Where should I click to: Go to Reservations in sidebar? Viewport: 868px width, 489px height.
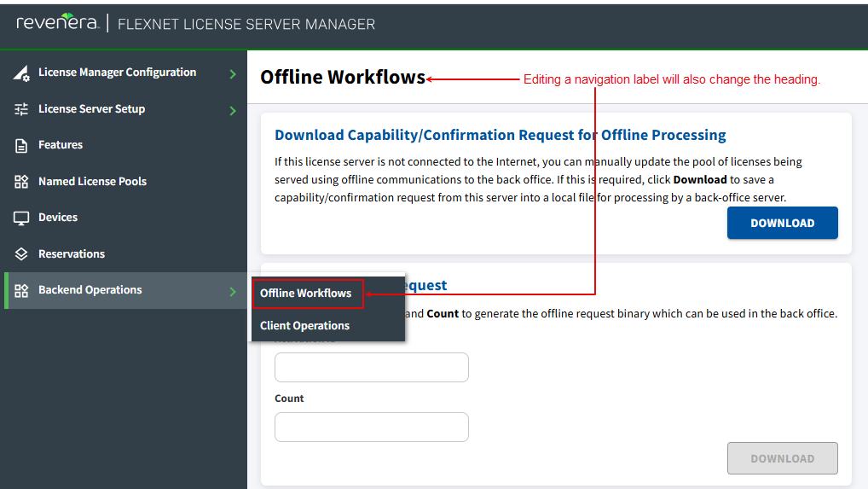pos(72,254)
